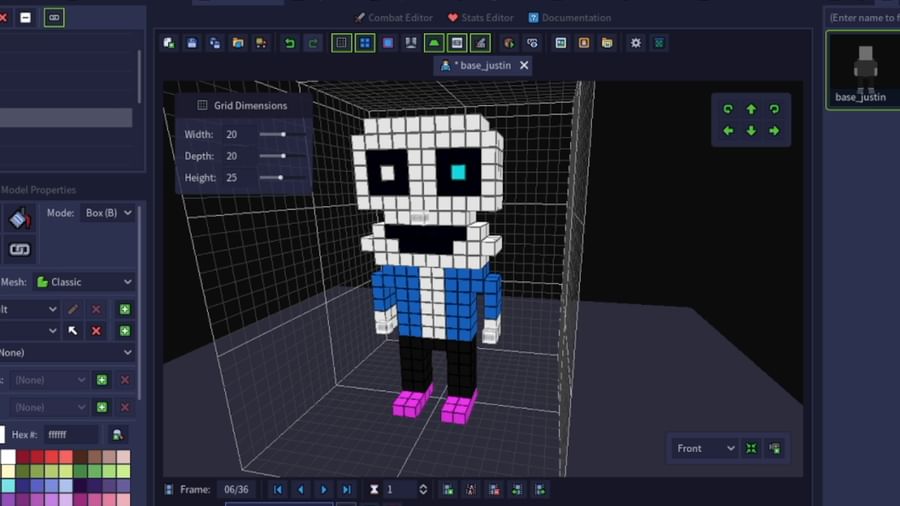Click the green recenter view icon
The width and height of the screenshot is (900, 506).
pos(751,448)
